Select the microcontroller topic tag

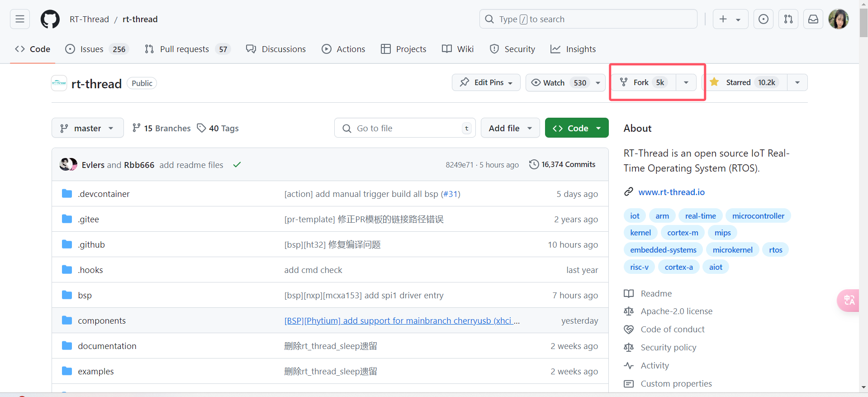758,216
